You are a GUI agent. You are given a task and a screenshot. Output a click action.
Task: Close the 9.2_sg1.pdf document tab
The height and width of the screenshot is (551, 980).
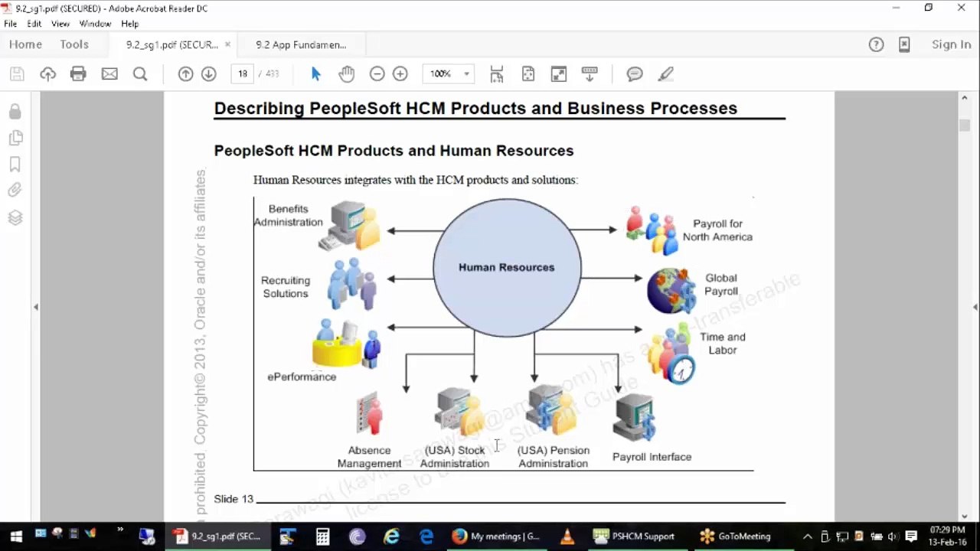(x=227, y=44)
